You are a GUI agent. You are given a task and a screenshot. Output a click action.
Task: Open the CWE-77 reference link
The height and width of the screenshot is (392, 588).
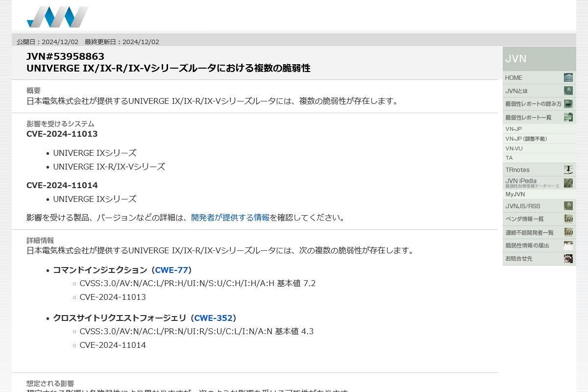tap(171, 270)
